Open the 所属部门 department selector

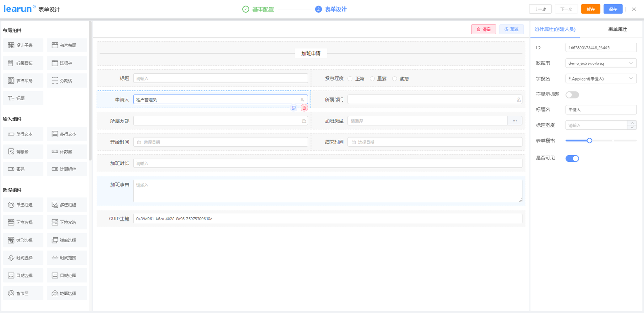pyautogui.click(x=435, y=99)
